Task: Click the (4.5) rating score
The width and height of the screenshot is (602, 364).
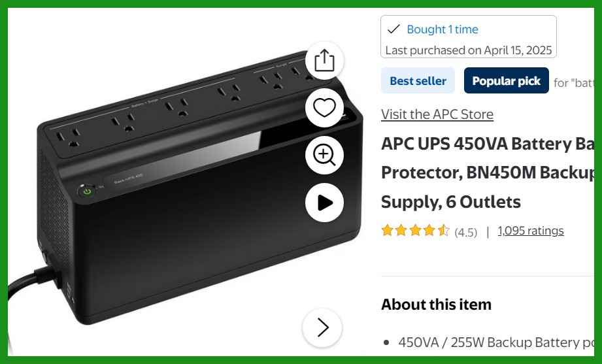Action: 465,232
